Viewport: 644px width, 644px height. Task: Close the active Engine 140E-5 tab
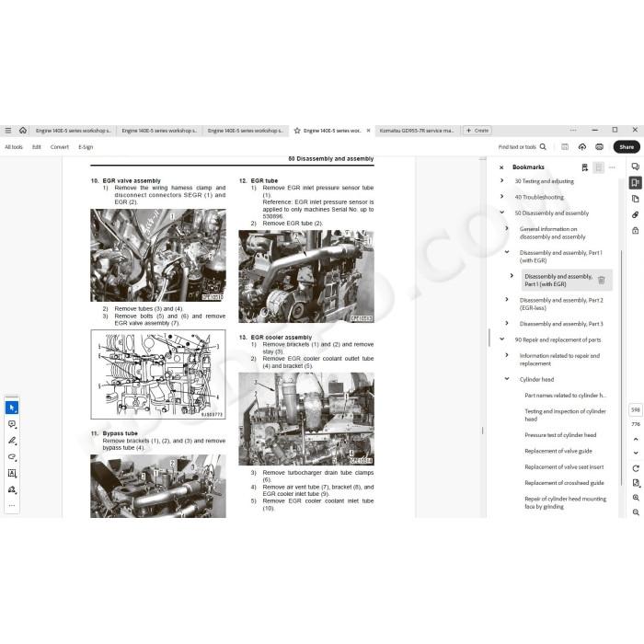pyautogui.click(x=368, y=131)
